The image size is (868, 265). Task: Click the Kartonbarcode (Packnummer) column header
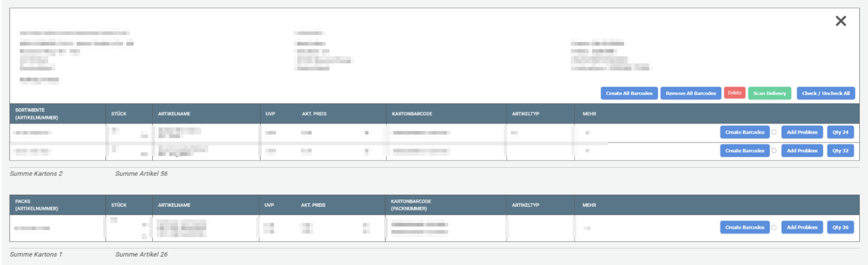click(411, 205)
